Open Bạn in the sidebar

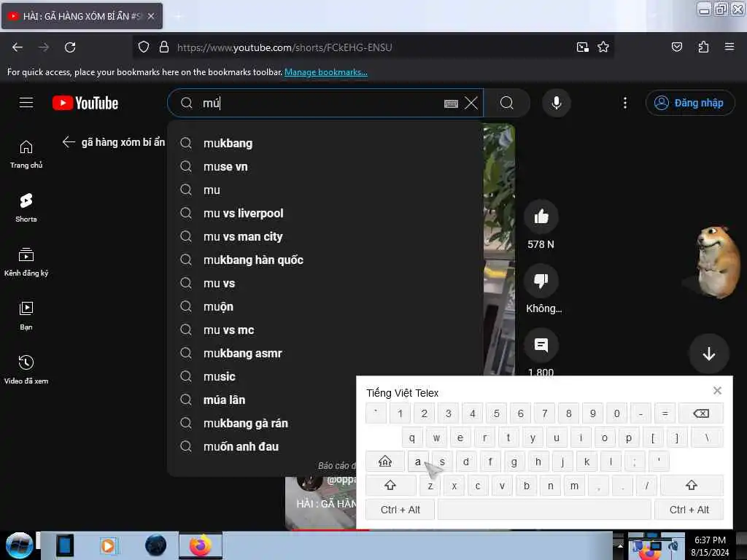(26, 316)
